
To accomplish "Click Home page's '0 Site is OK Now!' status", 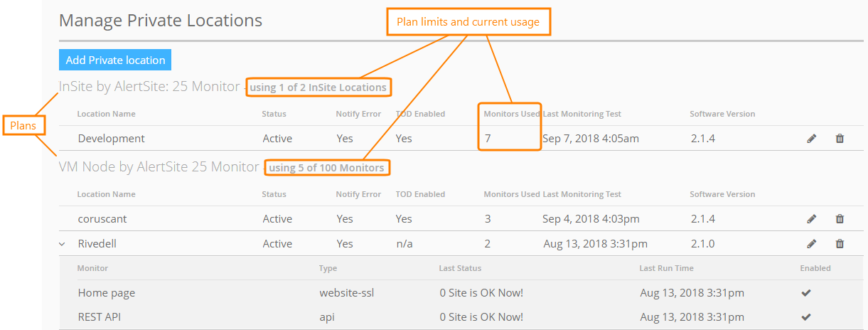I will point(481,293).
